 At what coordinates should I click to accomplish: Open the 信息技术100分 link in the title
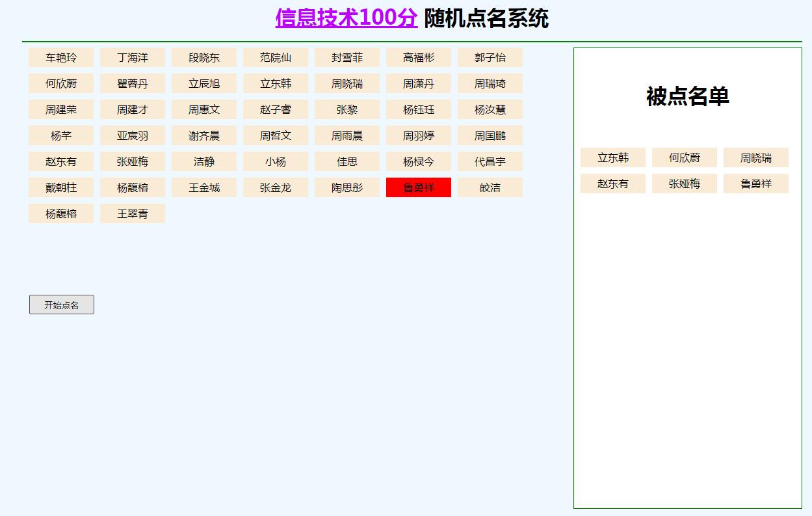(x=346, y=18)
